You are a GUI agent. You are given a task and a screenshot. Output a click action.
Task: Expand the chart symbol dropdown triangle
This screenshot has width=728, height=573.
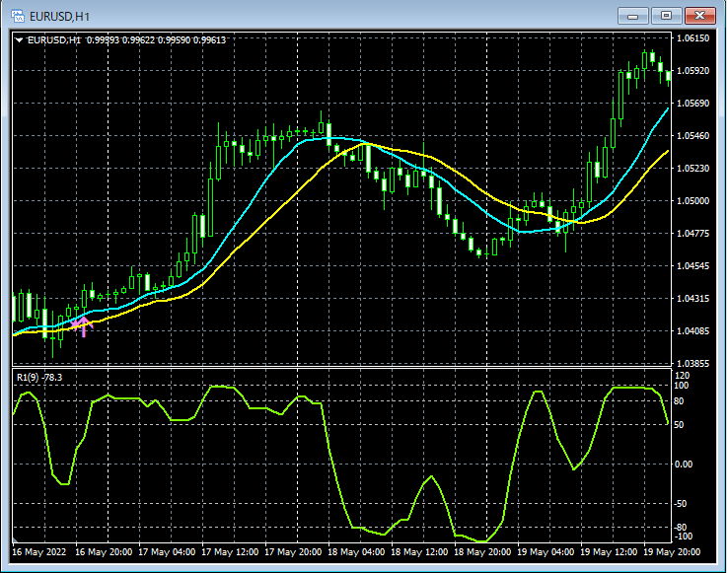(x=19, y=40)
